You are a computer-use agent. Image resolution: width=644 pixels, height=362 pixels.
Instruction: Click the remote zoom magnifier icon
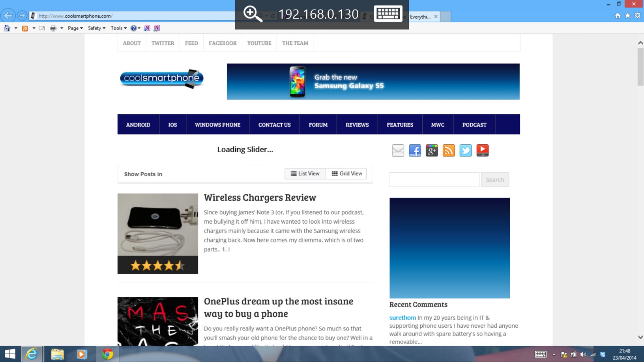click(x=253, y=14)
